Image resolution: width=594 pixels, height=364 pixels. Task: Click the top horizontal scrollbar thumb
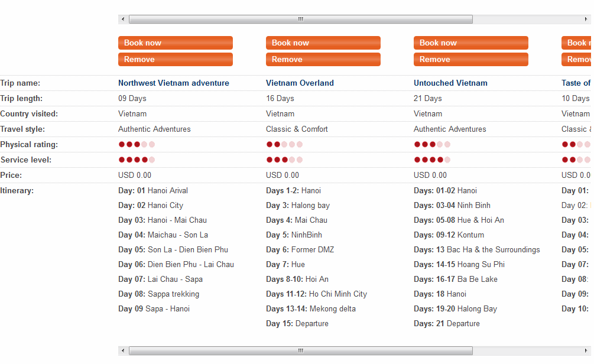pos(301,19)
